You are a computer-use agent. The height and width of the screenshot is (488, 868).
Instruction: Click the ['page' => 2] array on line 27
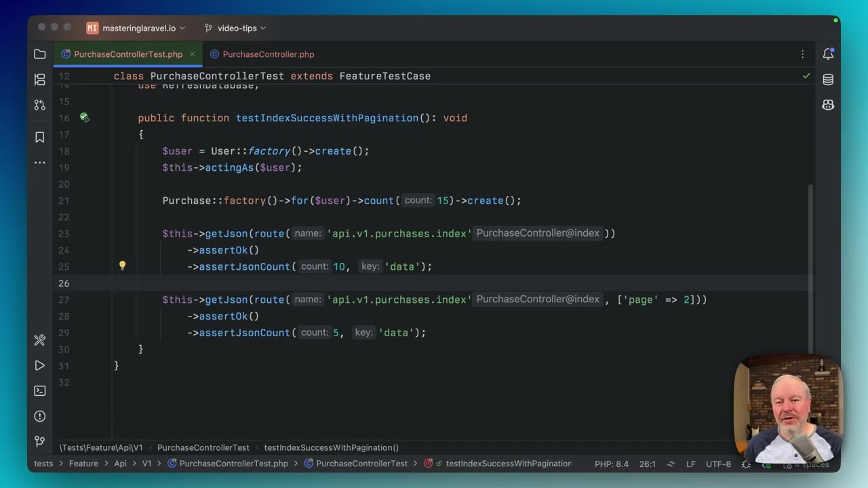[655, 300]
